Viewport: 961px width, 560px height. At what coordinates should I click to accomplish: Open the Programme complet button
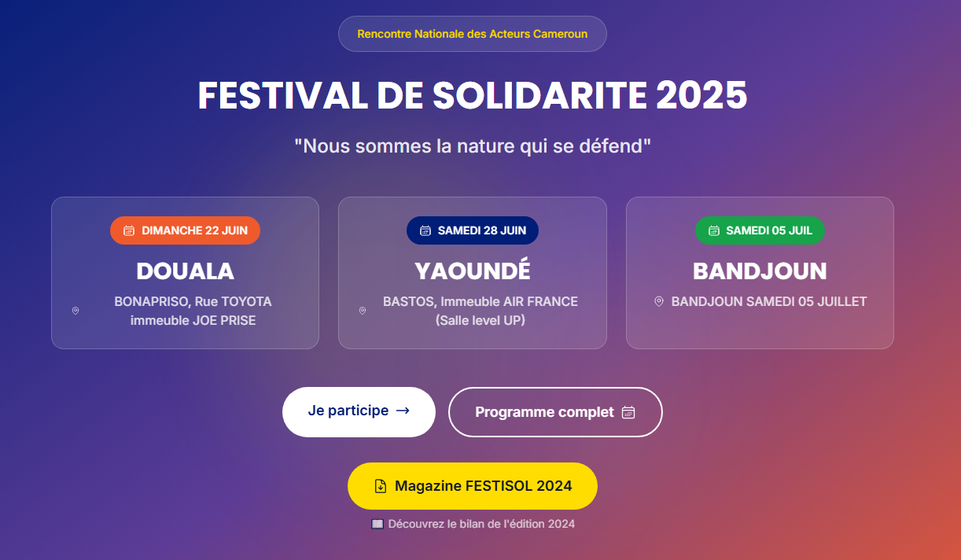click(554, 412)
